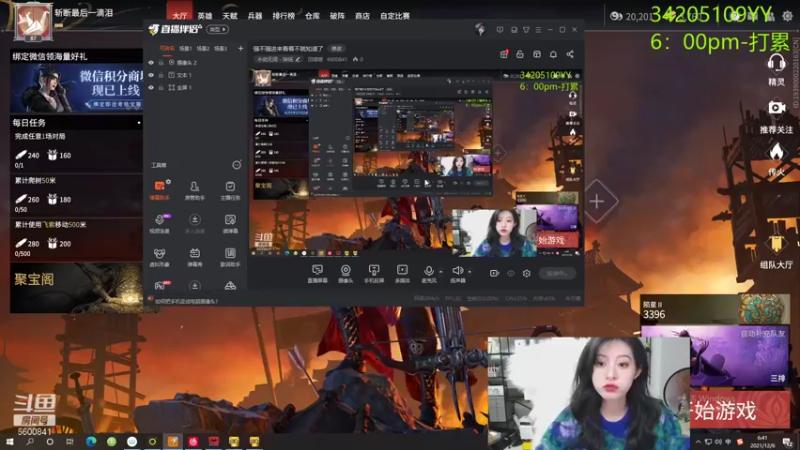Open stream settings gear in 直播伴侣

(527, 273)
